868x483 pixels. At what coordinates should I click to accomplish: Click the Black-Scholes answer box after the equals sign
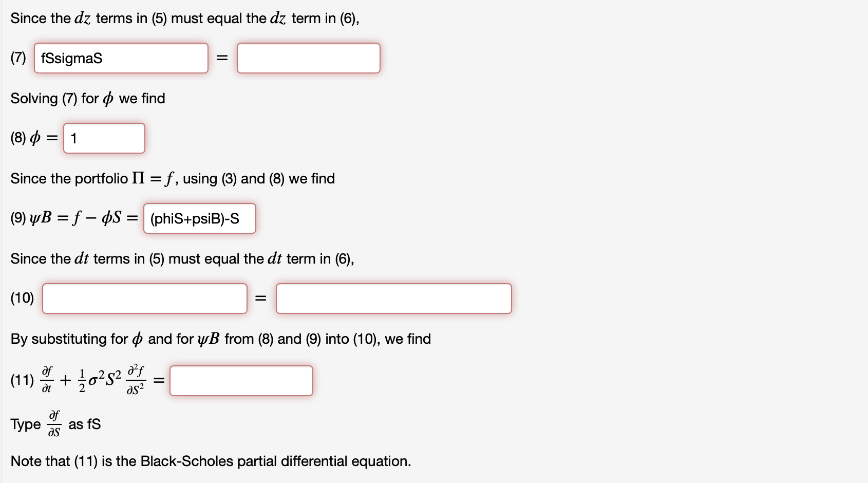point(241,380)
